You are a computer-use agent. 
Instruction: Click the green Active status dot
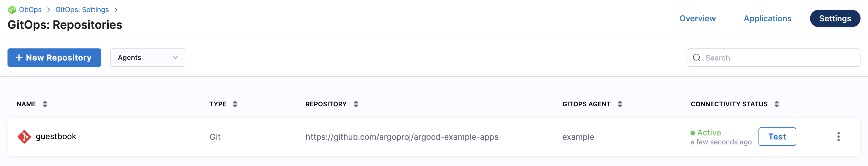[693, 133]
